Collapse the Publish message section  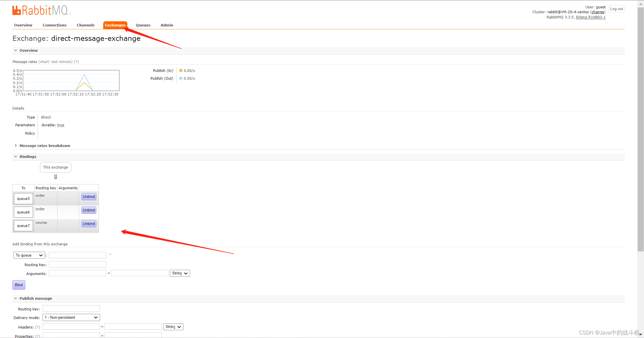[35, 299]
